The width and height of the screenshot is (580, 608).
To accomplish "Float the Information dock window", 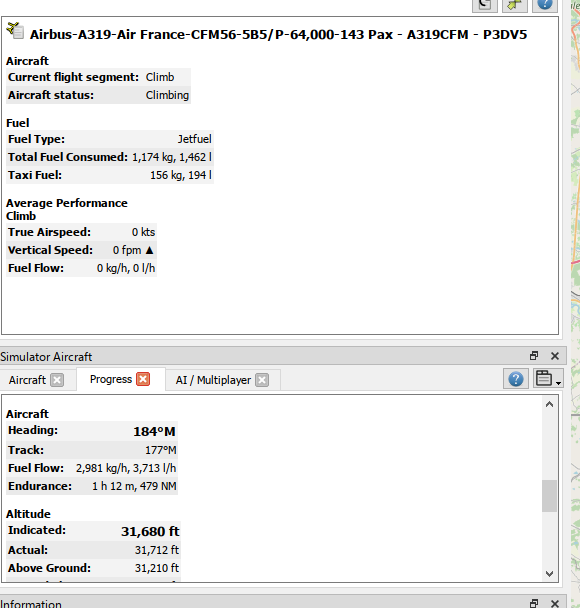I will (x=534, y=603).
